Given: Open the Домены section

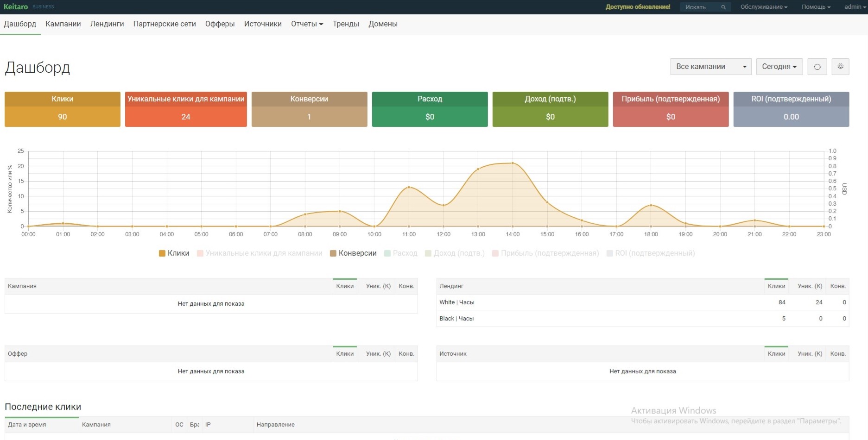Looking at the screenshot, I should (383, 24).
